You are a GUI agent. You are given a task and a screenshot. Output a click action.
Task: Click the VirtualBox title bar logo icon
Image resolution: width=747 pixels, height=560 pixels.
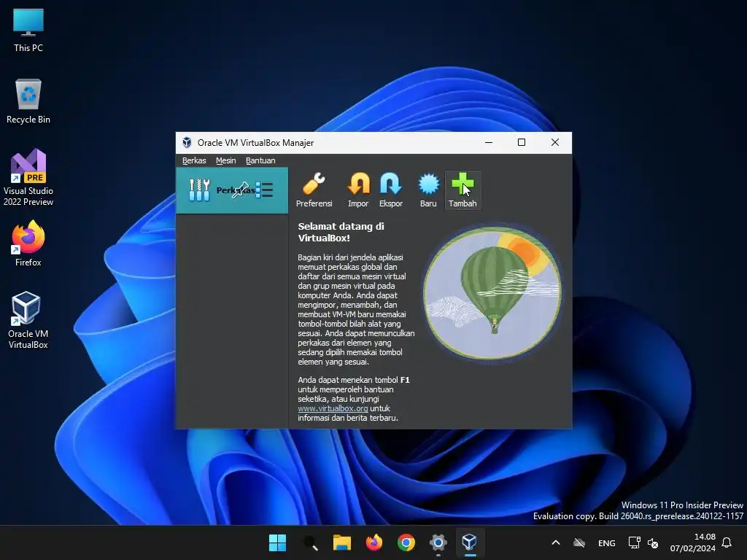pyautogui.click(x=187, y=142)
